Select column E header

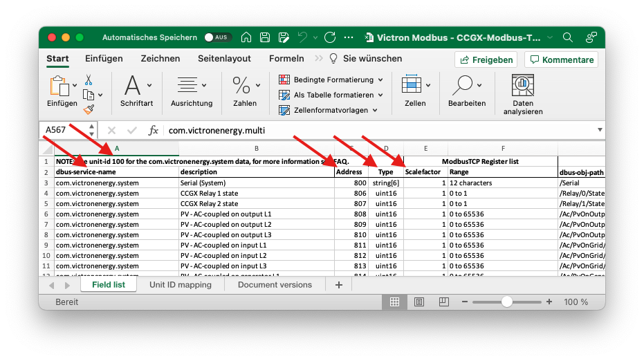pos(425,148)
